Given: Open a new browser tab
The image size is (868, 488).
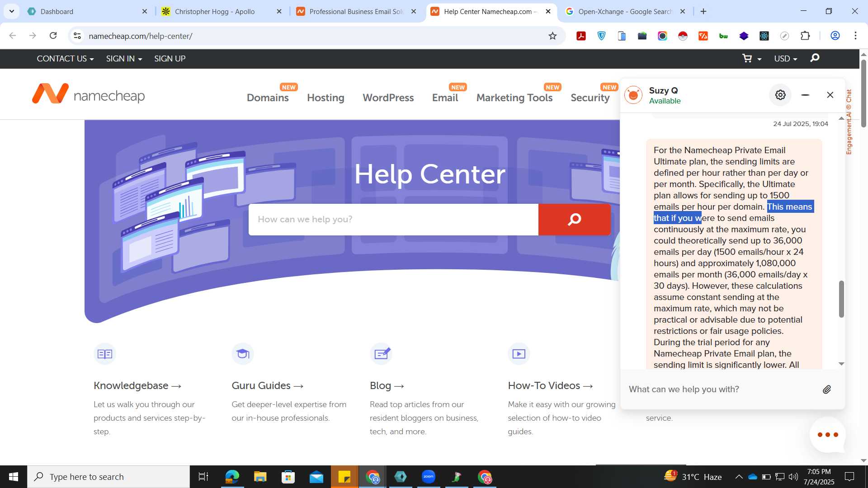Looking at the screenshot, I should pos(703,11).
